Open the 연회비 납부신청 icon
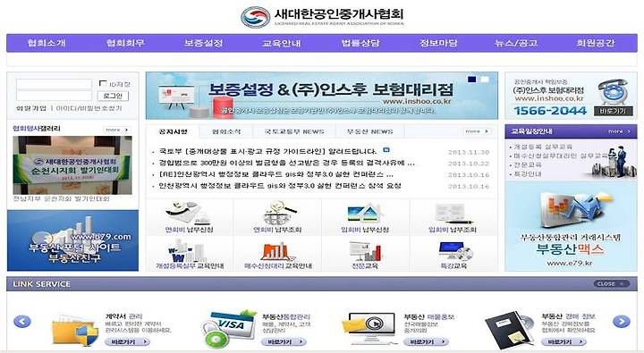Screen dimensions: 644x353 coord(188,213)
